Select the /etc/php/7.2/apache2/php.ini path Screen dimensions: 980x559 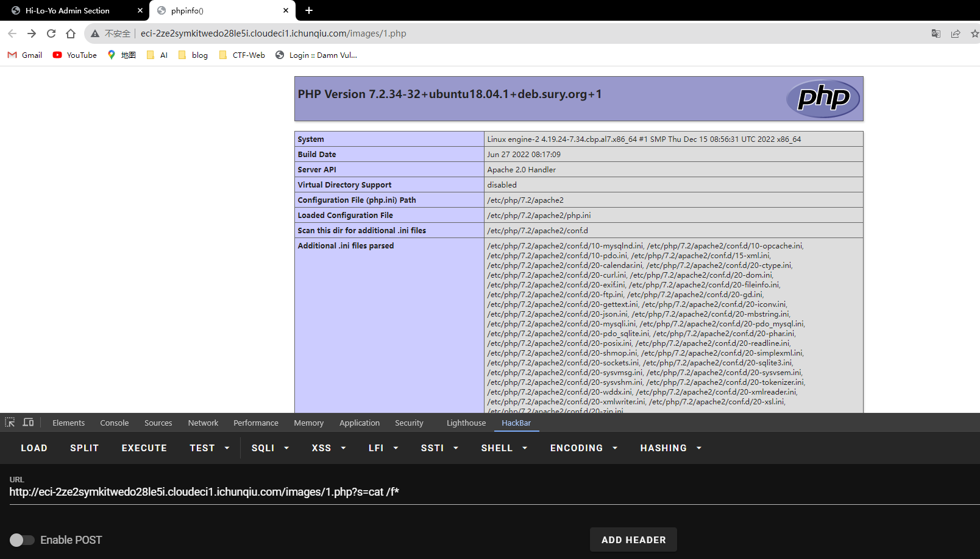point(539,216)
